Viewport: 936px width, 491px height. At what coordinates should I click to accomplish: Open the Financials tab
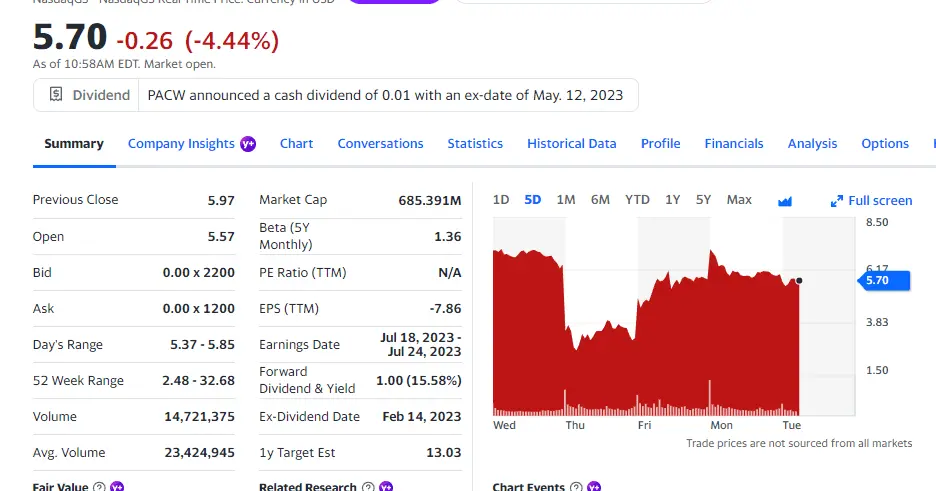coord(734,144)
